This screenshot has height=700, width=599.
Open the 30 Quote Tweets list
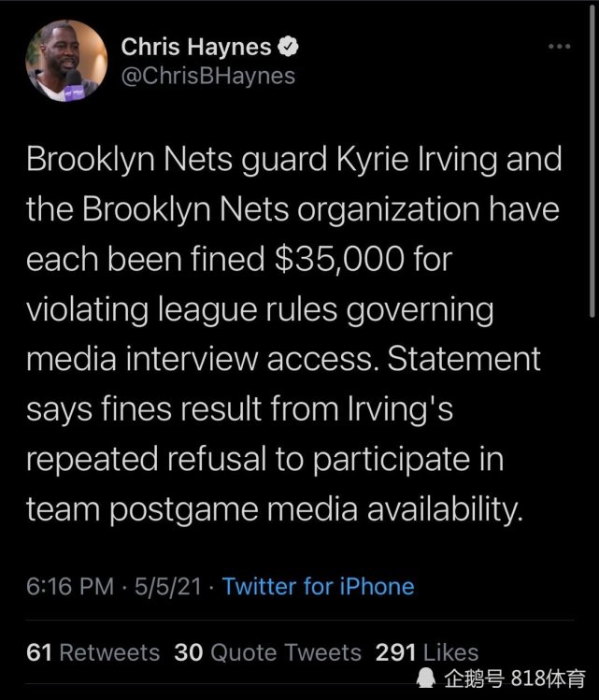[x=267, y=652]
